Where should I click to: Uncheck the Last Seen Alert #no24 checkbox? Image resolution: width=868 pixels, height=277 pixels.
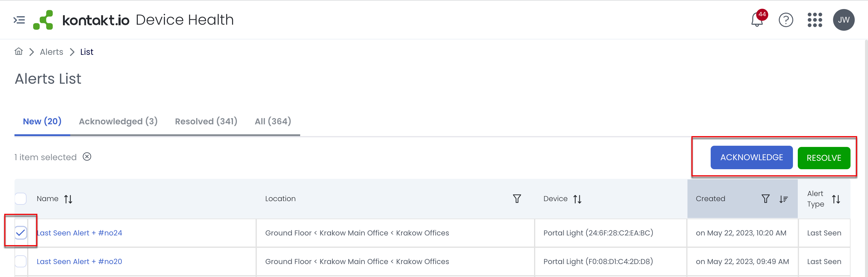point(20,233)
